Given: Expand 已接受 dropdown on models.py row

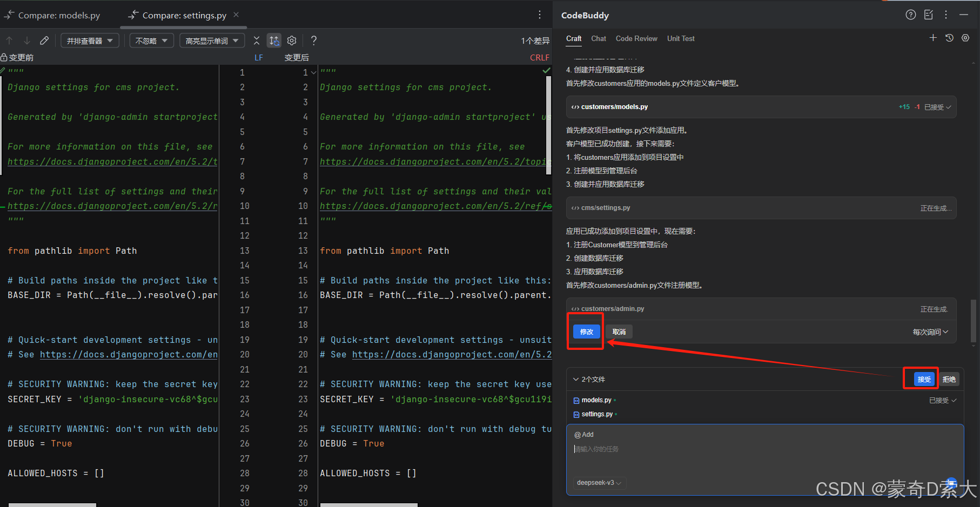Looking at the screenshot, I should (943, 400).
